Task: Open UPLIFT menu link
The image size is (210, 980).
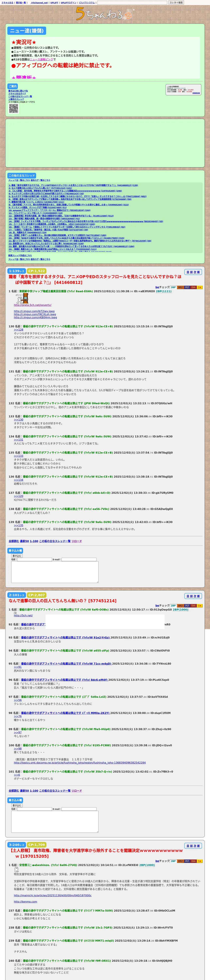Action: tap(54, 3)
